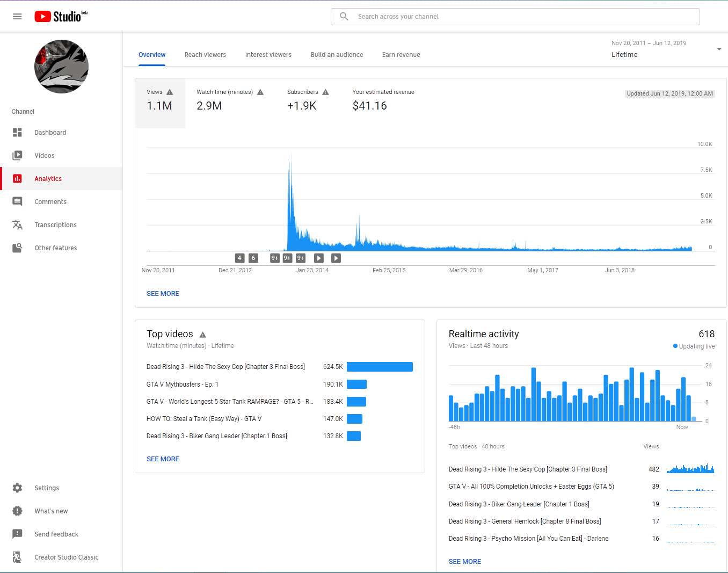728x573 pixels.
Task: Click the second video play marker on chart
Action: 336,258
